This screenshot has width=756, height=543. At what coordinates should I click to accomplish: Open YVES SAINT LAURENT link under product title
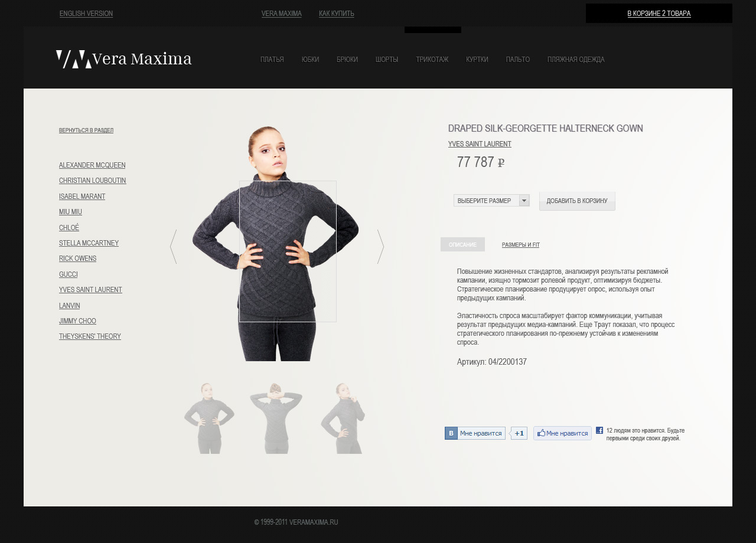point(480,144)
